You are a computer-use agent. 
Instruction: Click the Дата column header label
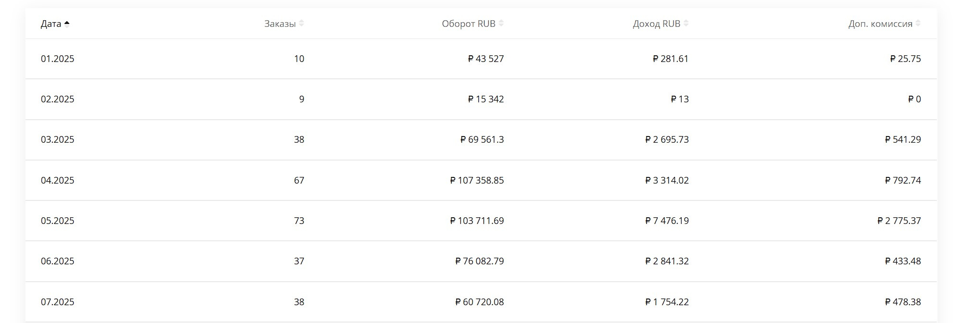click(51, 24)
